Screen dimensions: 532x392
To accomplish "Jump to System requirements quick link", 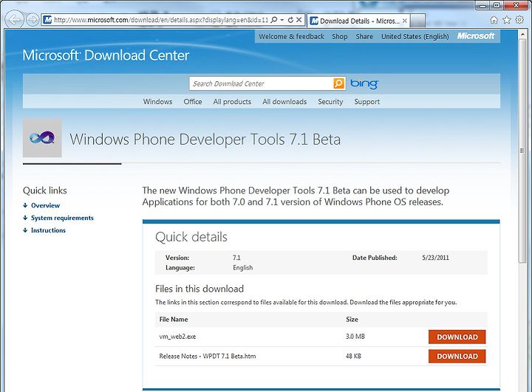I will point(62,218).
